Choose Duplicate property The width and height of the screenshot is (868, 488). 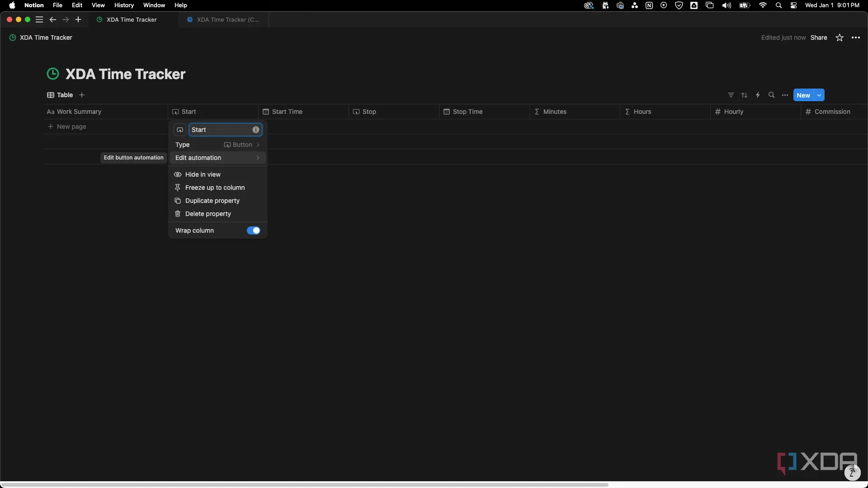(218, 201)
